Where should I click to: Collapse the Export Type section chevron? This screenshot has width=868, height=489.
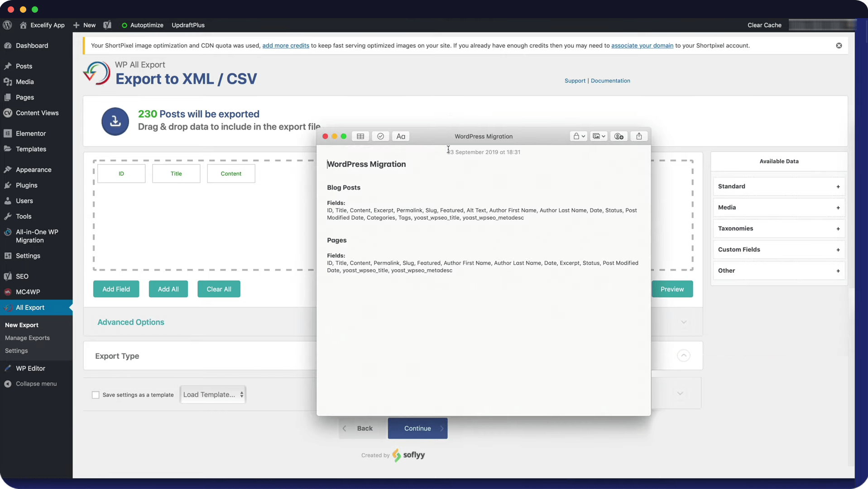(x=683, y=356)
